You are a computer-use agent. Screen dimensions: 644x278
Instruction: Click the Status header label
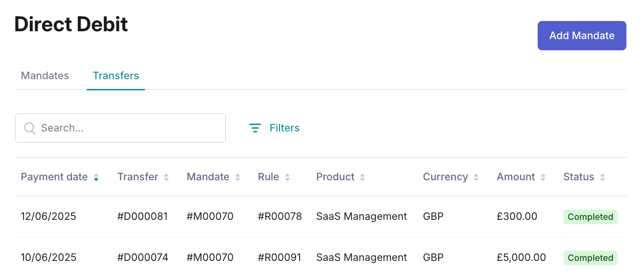579,177
